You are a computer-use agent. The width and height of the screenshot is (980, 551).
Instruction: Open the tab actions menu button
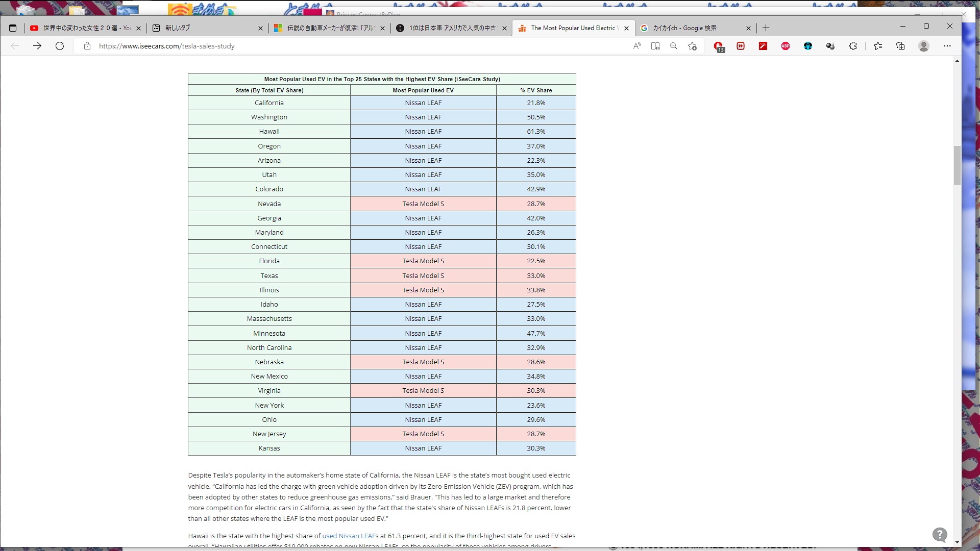(13, 28)
